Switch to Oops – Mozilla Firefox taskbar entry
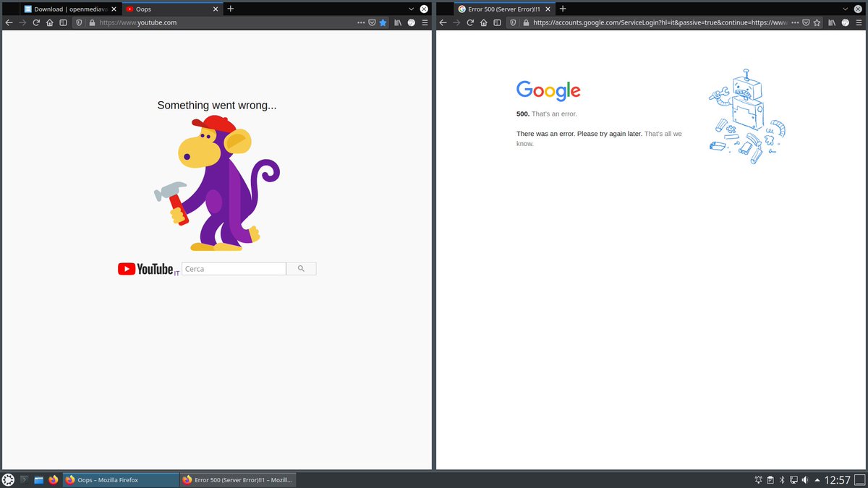The image size is (868, 488). coord(120,479)
